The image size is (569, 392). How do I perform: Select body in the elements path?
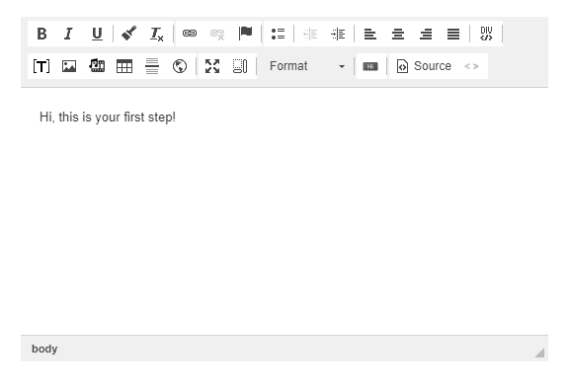pos(44,349)
